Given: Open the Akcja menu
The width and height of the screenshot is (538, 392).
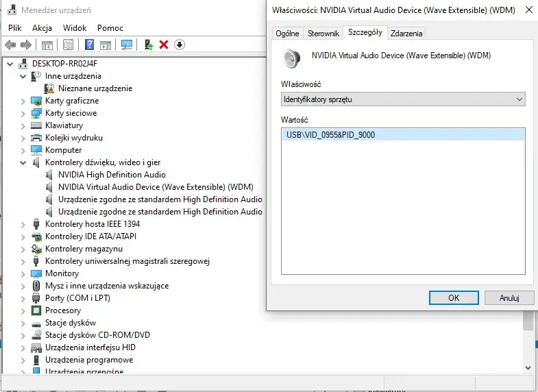Looking at the screenshot, I should (42, 28).
